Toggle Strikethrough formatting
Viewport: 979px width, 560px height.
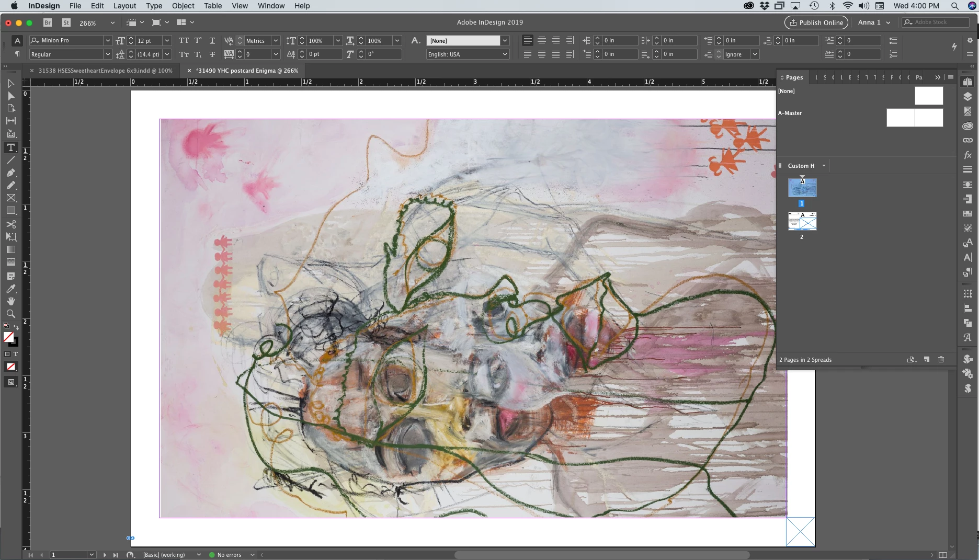tap(212, 54)
